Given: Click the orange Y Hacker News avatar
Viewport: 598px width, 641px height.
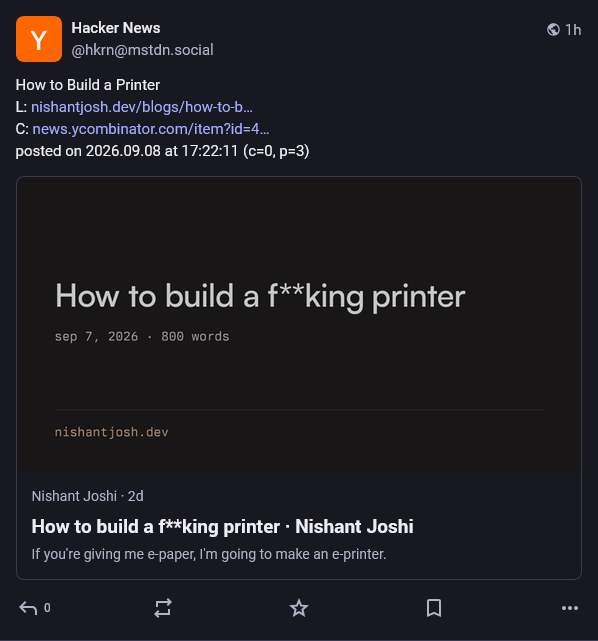Looking at the screenshot, I should coord(39,39).
